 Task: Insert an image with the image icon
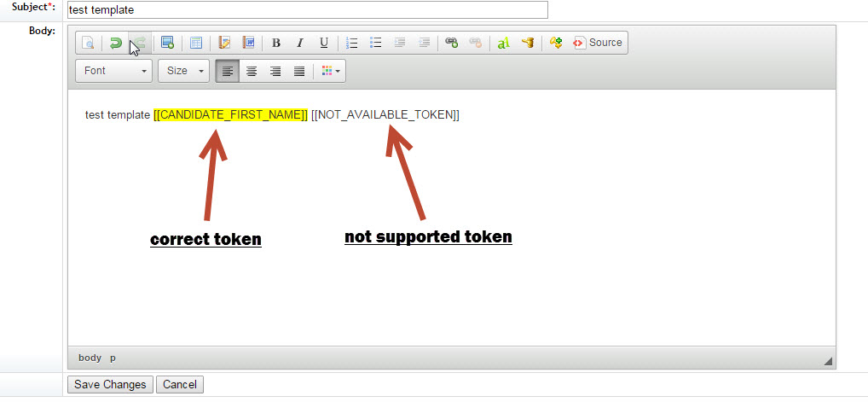[167, 43]
